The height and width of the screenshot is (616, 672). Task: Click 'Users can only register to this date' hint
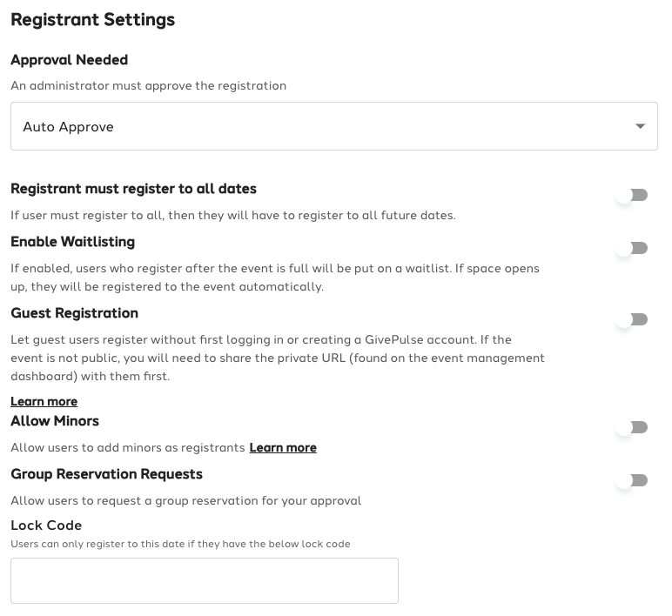tap(180, 544)
